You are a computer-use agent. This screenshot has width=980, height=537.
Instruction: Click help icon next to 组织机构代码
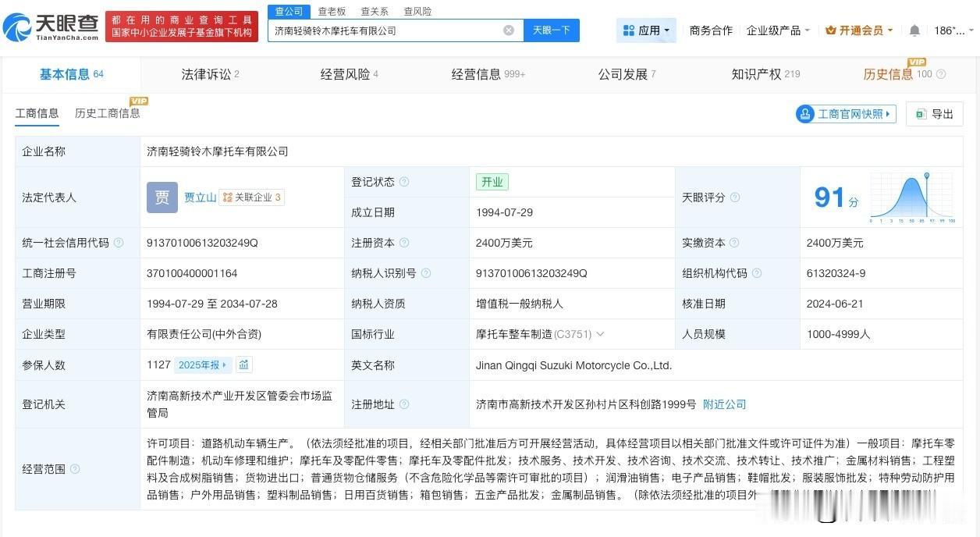pyautogui.click(x=757, y=273)
